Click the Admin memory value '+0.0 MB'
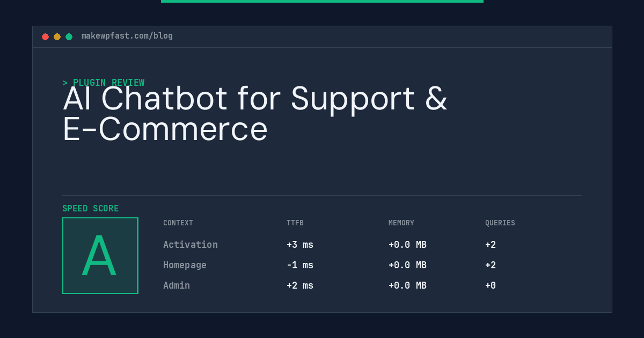644x338 pixels. pyautogui.click(x=407, y=285)
